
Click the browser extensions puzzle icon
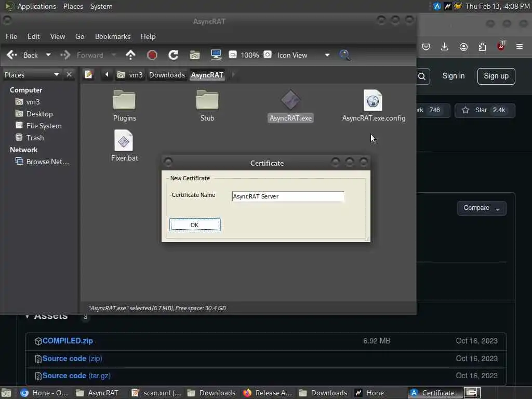tap(482, 47)
